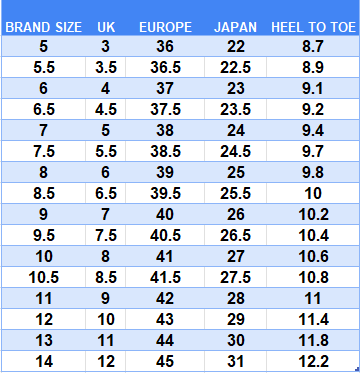The image size is (360, 373).
Task: Click the HEEL TO TOE header
Action: (313, 27)
